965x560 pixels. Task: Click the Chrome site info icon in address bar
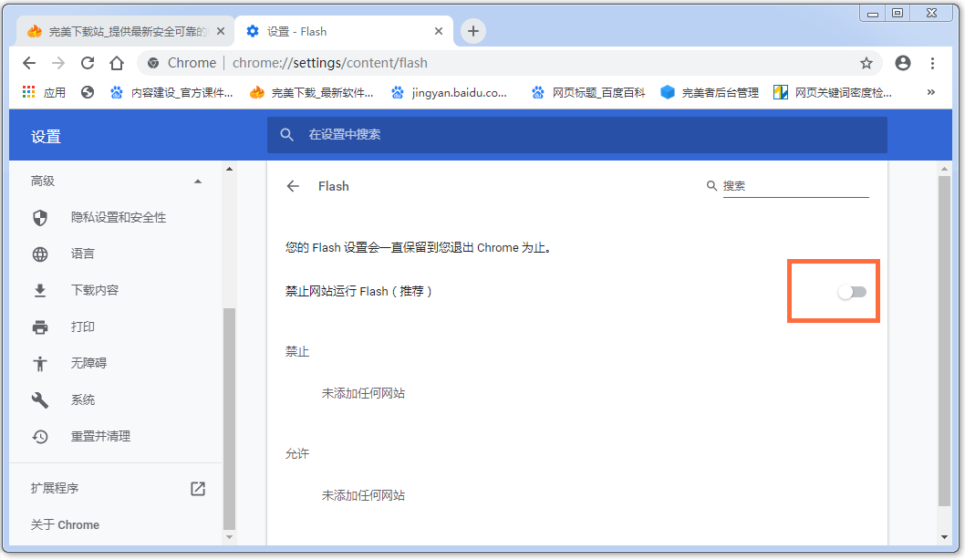pos(153,63)
